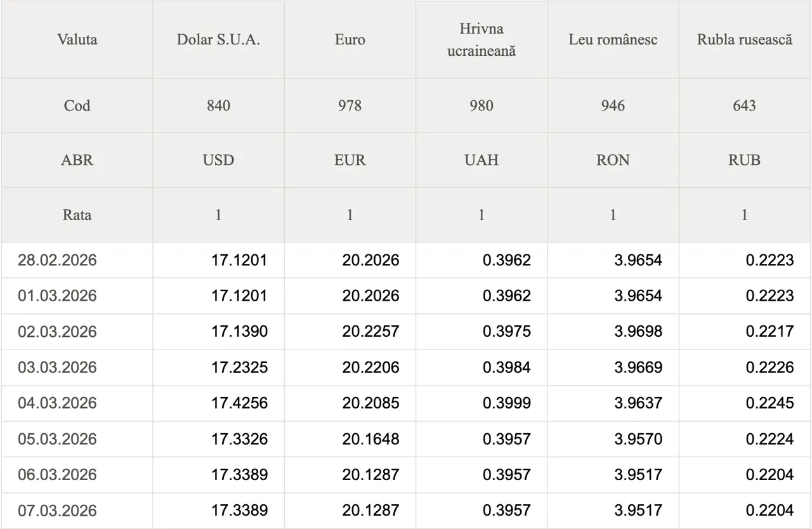Click the RUB rate 0.2217
This screenshot has width=812, height=529.
tap(769, 332)
